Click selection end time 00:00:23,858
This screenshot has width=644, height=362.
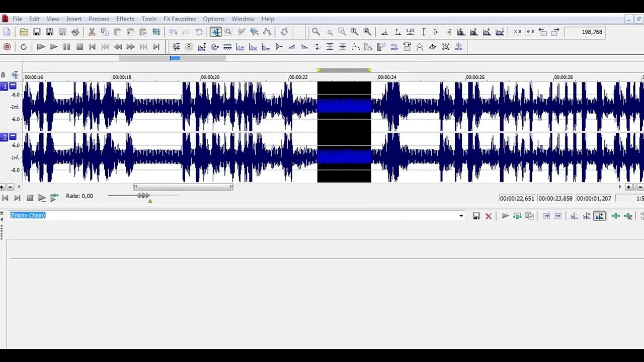click(x=555, y=198)
